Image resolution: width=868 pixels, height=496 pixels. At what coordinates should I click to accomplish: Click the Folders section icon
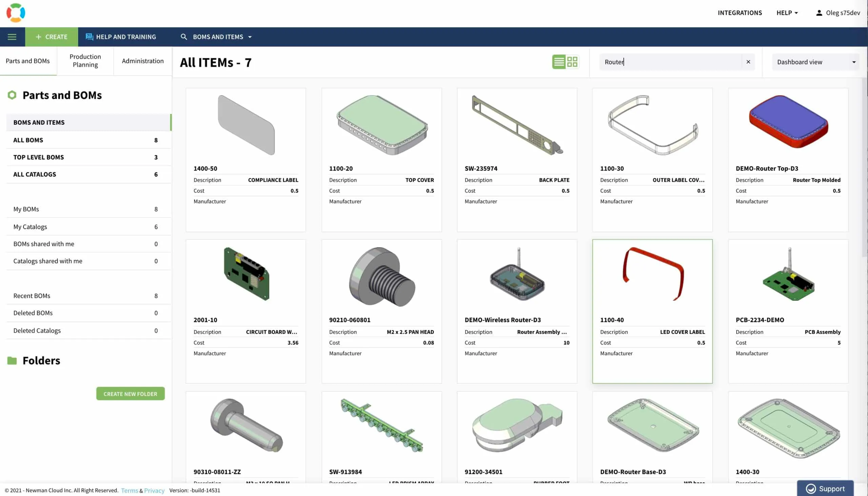point(12,360)
